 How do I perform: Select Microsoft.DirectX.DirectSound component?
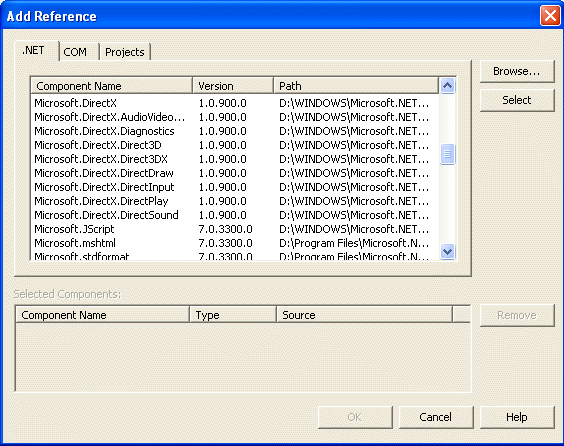pyautogui.click(x=235, y=215)
